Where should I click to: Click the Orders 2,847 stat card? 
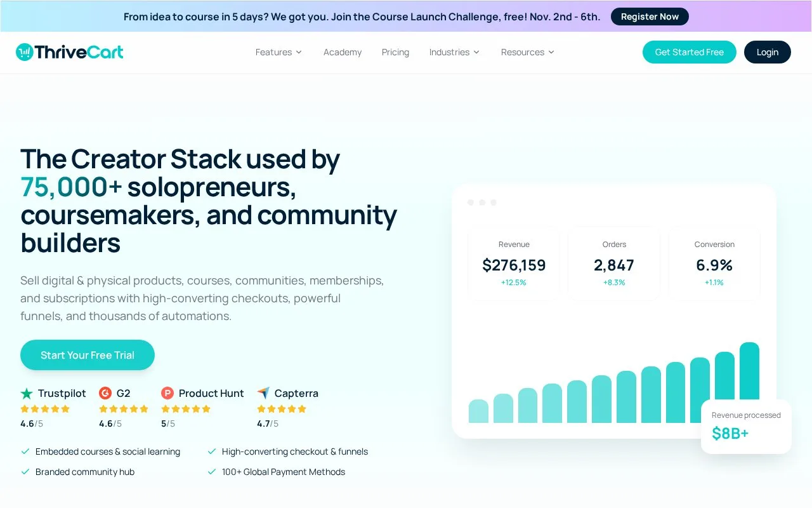coord(614,264)
